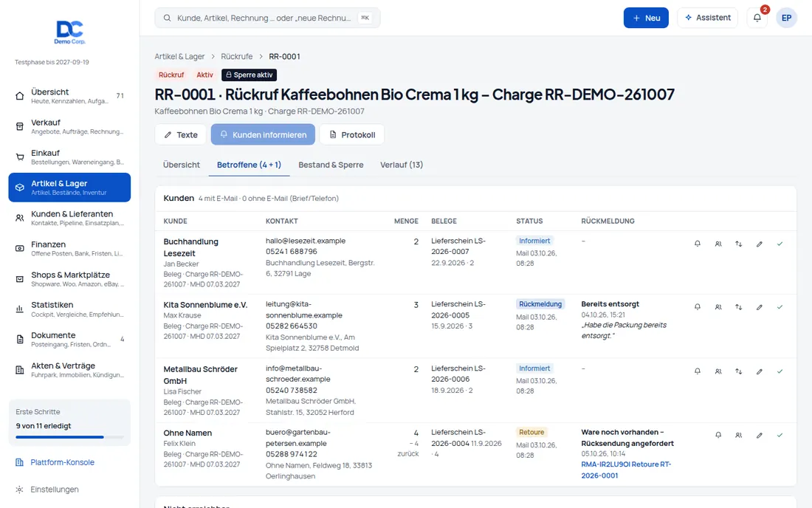Viewport: 812px width, 508px height.
Task: Click people icon in Ohne Namen row
Action: [738, 435]
